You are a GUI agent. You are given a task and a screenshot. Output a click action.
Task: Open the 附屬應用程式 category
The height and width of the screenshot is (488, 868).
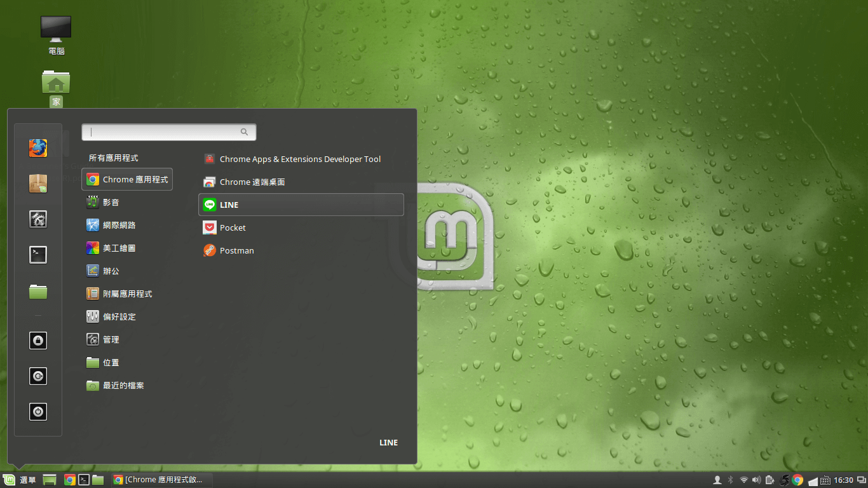[x=127, y=294]
